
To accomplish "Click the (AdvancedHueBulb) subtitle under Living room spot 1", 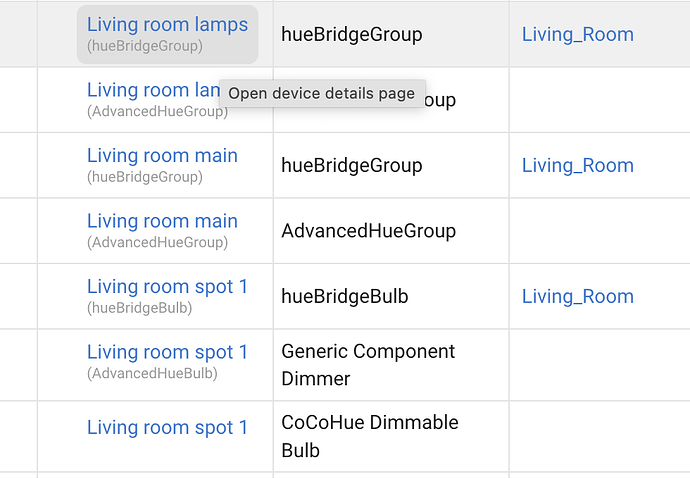I will pos(152,373).
